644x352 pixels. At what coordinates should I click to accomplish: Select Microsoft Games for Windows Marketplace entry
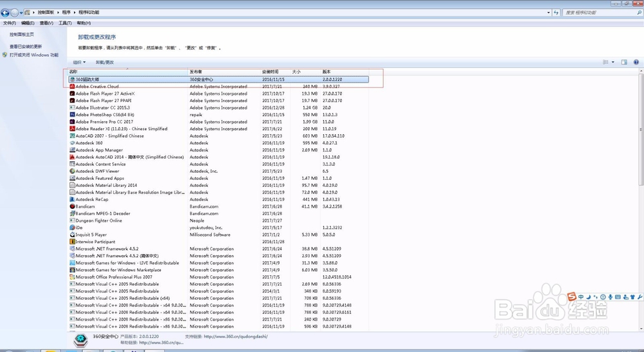tap(218, 269)
